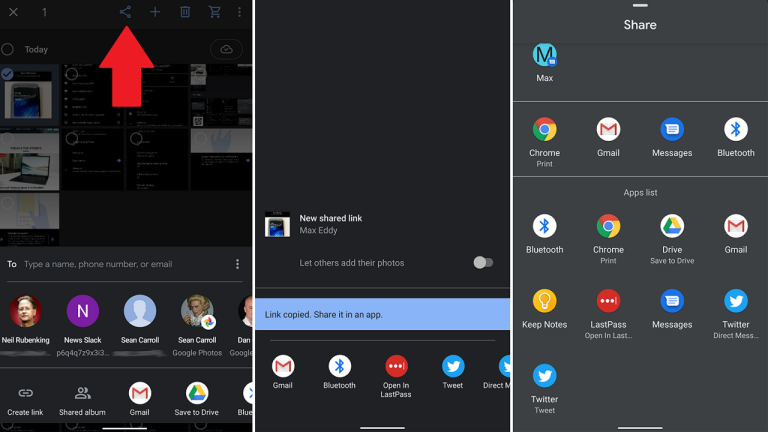This screenshot has height=432, width=768.
Task: Open the three-dot overflow menu in the top bar
Action: pos(240,12)
